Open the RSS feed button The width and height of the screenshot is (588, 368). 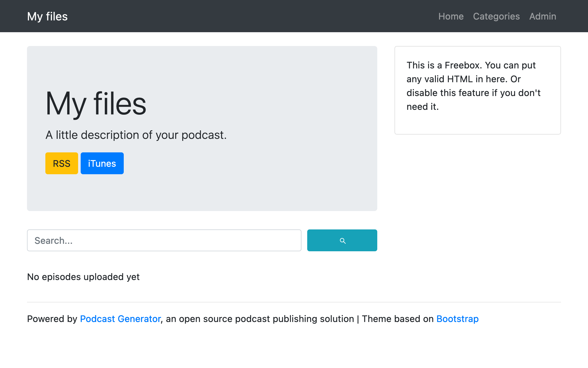coord(61,163)
